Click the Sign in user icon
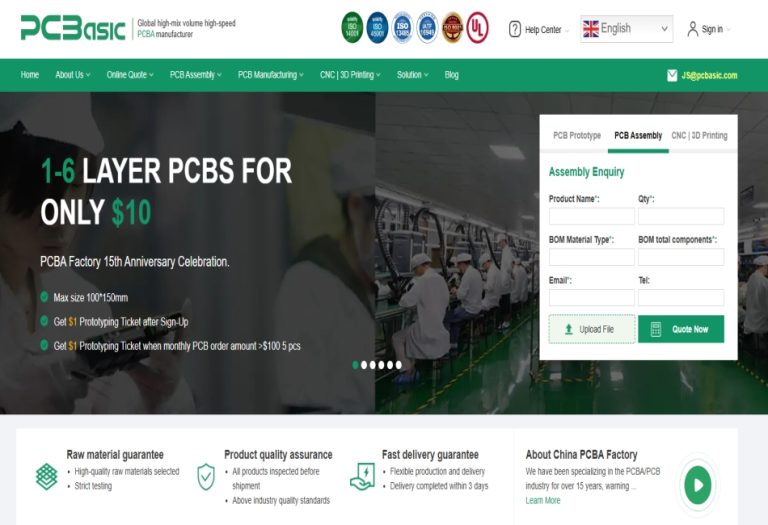Viewport: 768px width, 525px height. (x=692, y=29)
